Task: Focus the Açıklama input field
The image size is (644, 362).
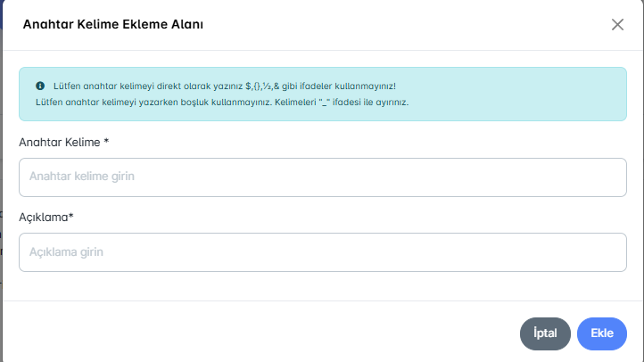Action: click(x=322, y=252)
